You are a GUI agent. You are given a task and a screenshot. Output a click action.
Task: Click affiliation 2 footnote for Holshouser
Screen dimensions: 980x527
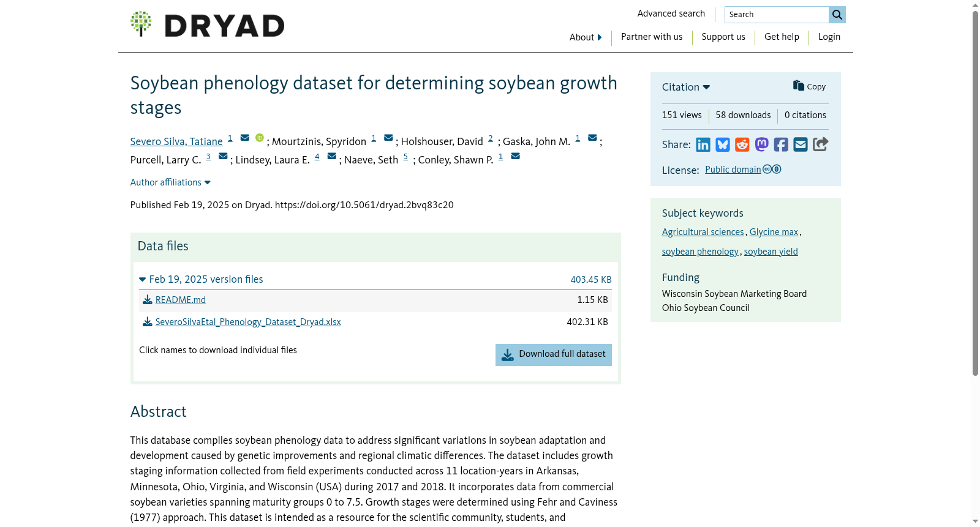click(491, 138)
